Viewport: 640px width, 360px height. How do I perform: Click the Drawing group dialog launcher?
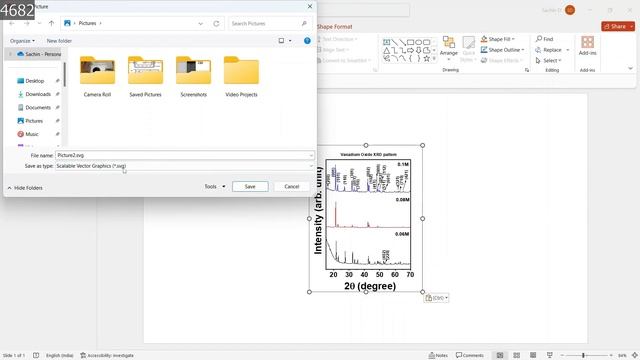(x=527, y=70)
